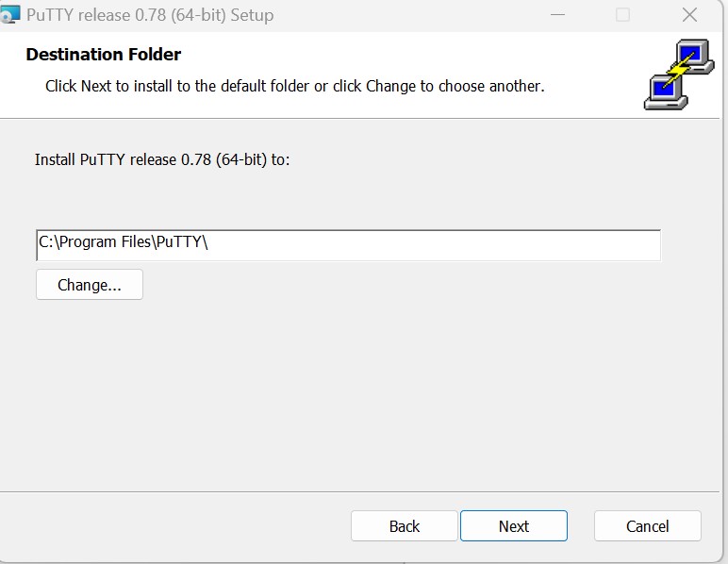
Task: Click the horizontal separator above the Back button
Action: click(x=359, y=491)
